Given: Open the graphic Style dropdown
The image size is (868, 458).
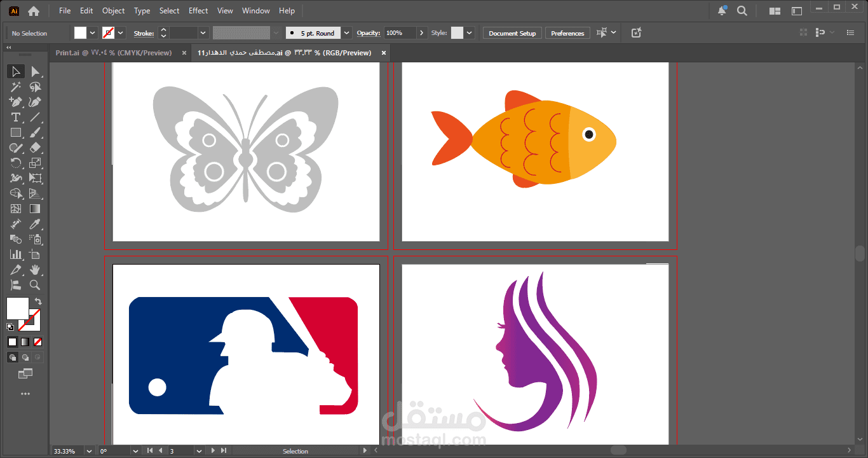Looking at the screenshot, I should 470,33.
